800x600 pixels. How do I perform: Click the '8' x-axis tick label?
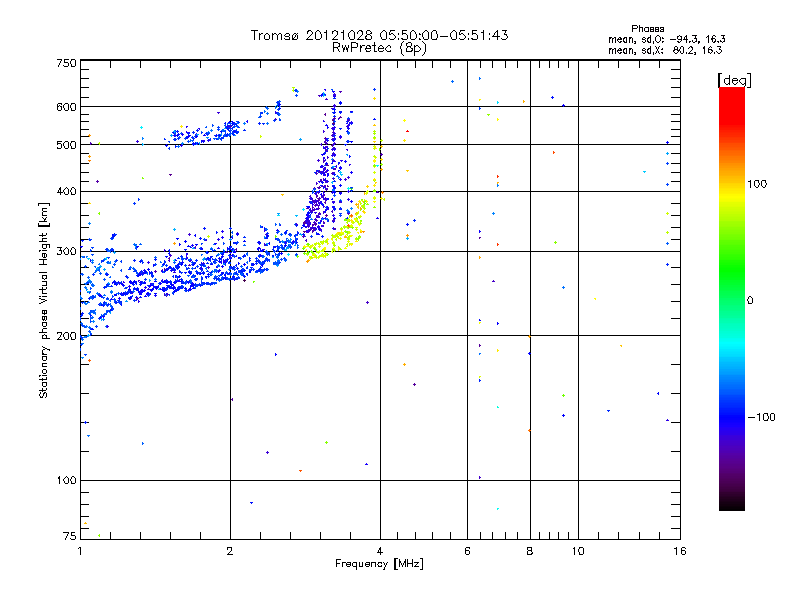click(x=530, y=551)
